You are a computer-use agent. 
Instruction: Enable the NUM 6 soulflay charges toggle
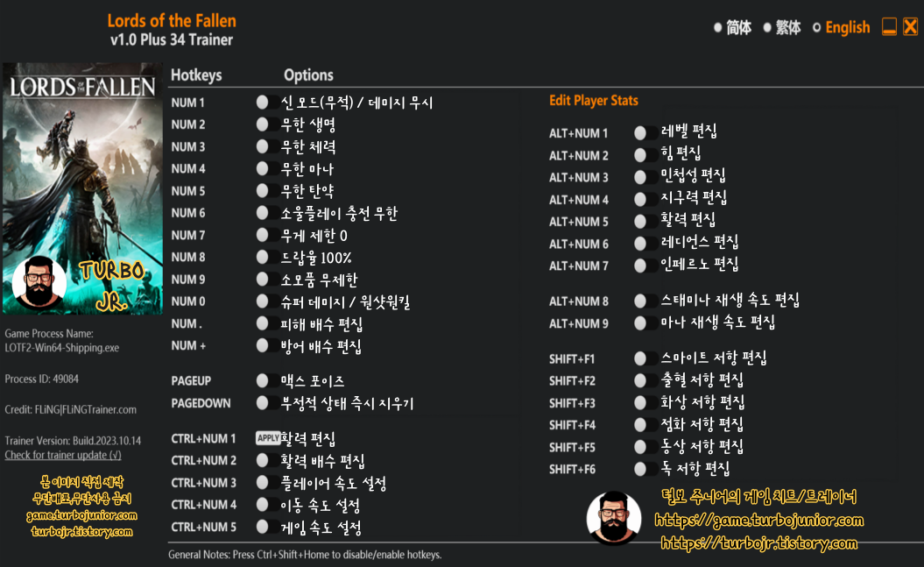click(267, 213)
